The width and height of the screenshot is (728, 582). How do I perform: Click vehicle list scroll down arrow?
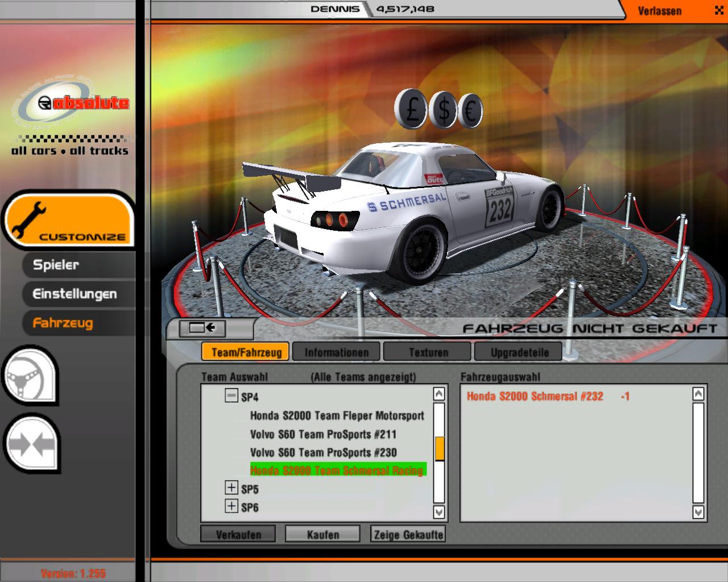(x=698, y=512)
